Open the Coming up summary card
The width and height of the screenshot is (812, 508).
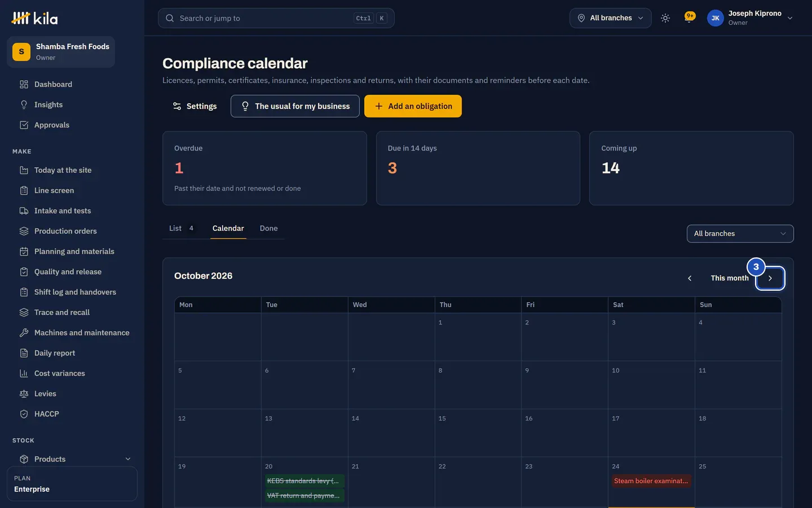click(x=691, y=168)
